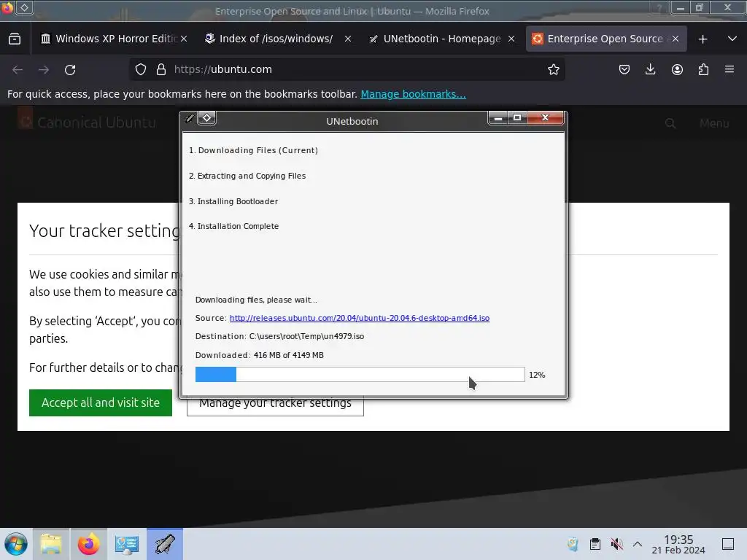View site security padlock info

pos(161,69)
